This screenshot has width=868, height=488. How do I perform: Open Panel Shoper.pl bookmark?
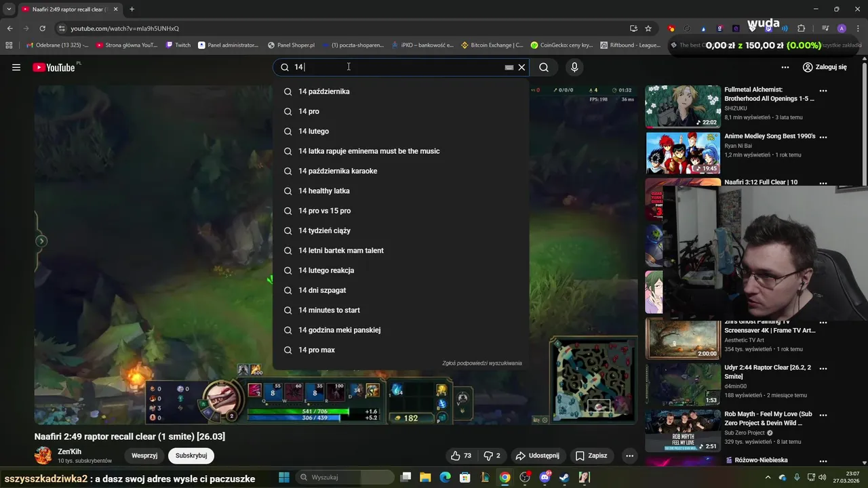(291, 45)
